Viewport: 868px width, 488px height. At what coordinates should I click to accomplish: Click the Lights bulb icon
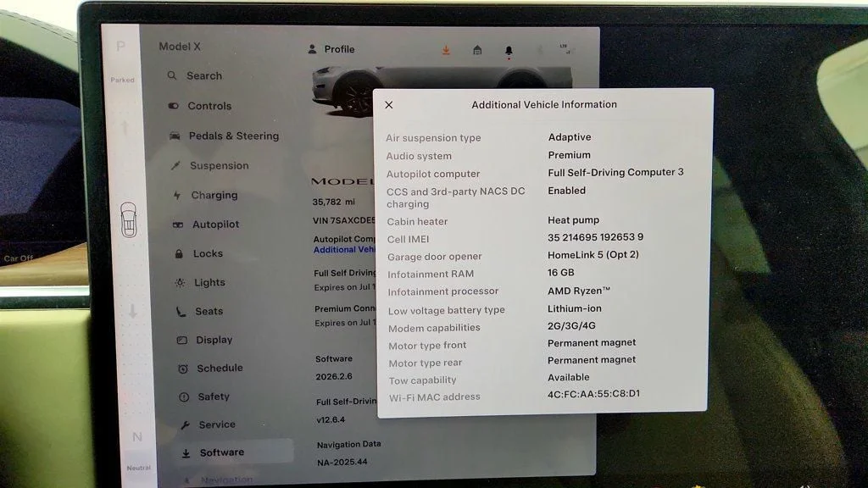[180, 283]
